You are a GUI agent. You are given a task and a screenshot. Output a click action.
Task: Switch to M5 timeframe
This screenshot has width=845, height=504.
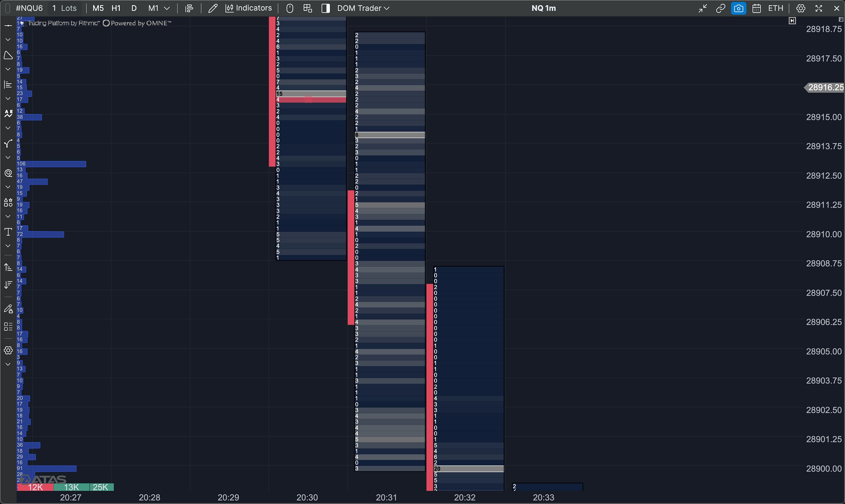tap(98, 8)
